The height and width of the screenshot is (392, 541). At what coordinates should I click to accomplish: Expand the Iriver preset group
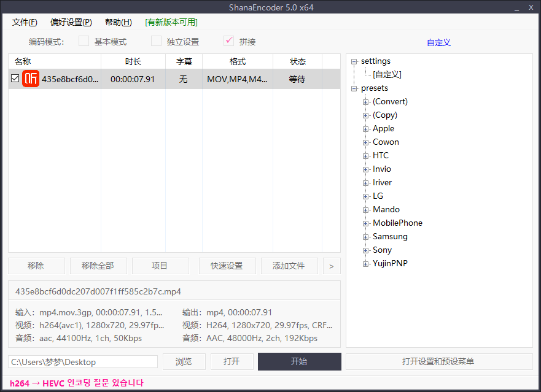366,183
